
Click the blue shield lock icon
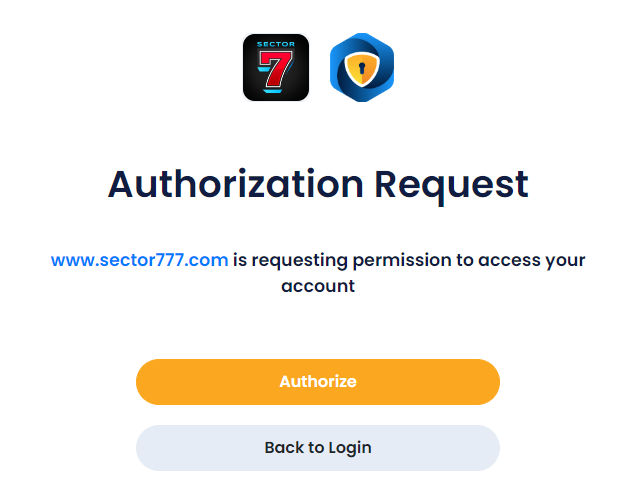[362, 68]
